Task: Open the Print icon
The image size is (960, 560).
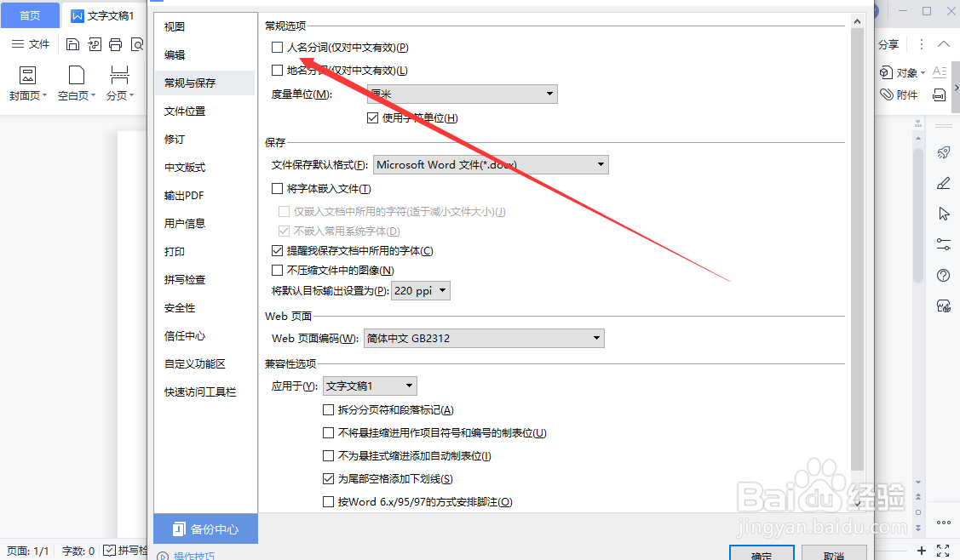Action: tap(114, 44)
